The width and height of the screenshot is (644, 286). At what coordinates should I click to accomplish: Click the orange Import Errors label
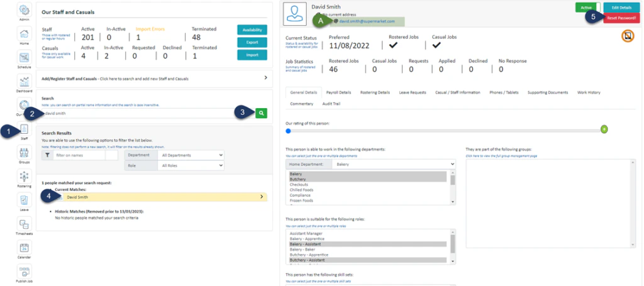pyautogui.click(x=151, y=29)
